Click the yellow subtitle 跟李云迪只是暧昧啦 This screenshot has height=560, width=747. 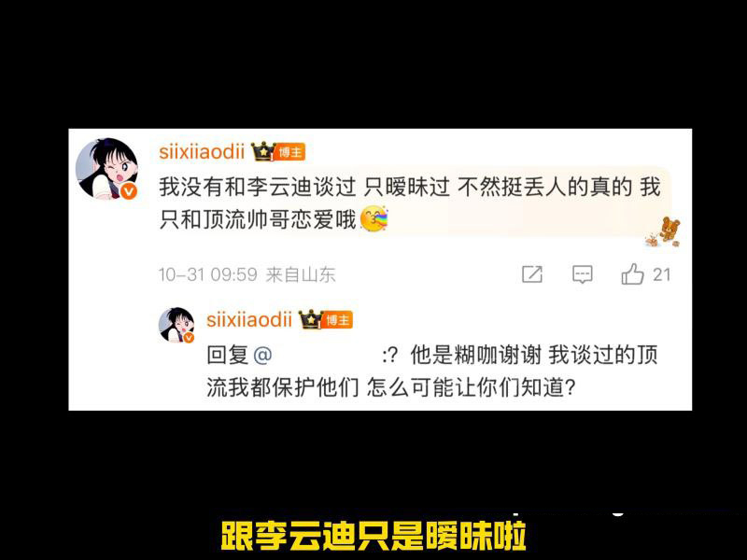click(373, 536)
